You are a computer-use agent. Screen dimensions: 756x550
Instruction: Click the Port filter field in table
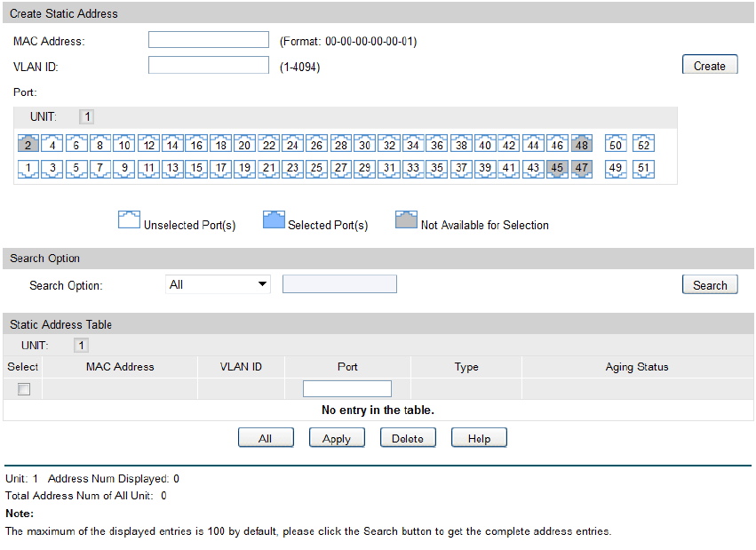pos(347,388)
